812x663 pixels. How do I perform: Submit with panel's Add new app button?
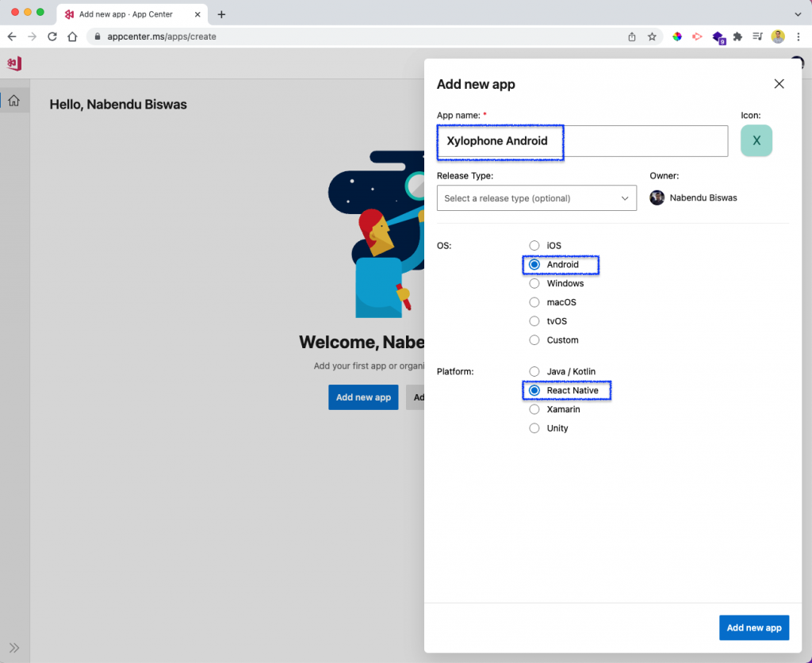point(754,628)
